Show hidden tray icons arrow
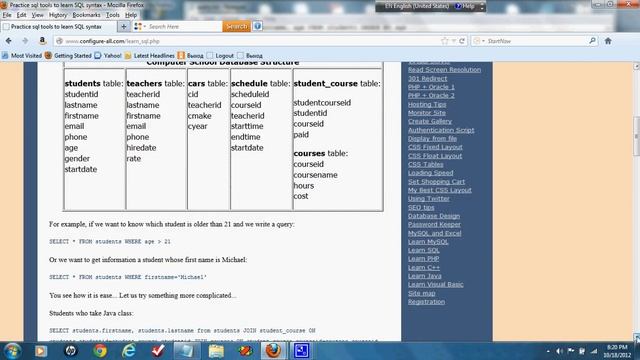Viewport: 640px width, 360px height. click(548, 351)
